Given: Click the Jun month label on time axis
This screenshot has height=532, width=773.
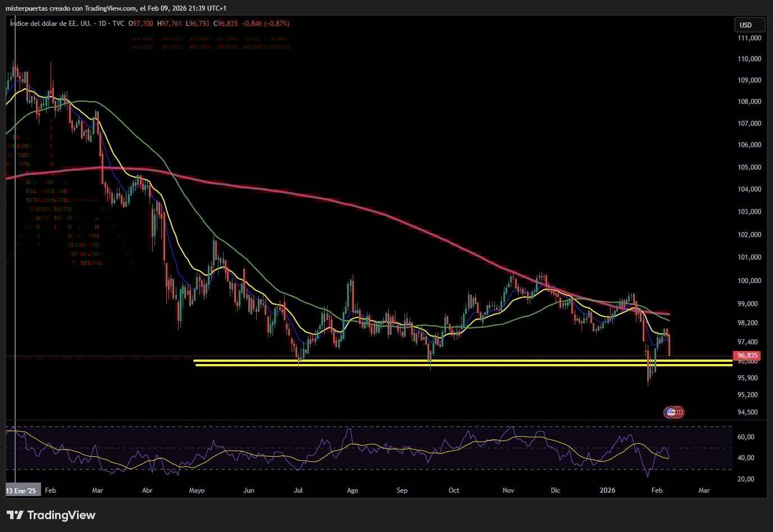Looking at the screenshot, I should pos(249,490).
